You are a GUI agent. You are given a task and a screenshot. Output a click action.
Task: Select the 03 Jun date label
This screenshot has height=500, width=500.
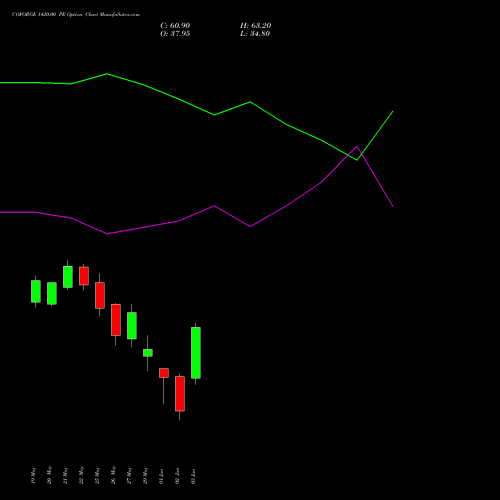(x=193, y=476)
